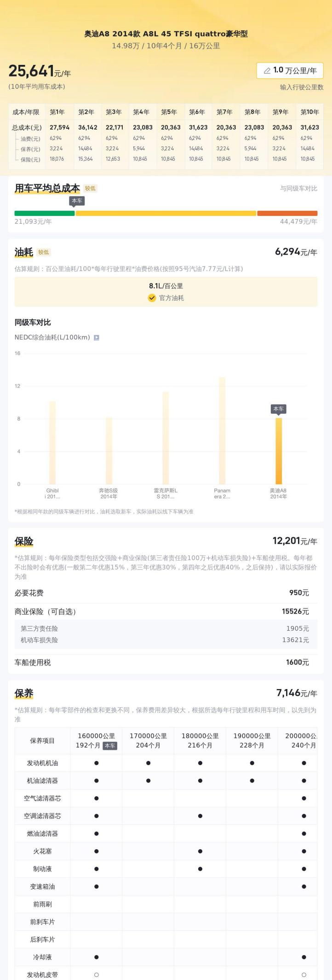Click the 雷克萨斯LS chart bar
The image size is (332, 980).
[166, 438]
